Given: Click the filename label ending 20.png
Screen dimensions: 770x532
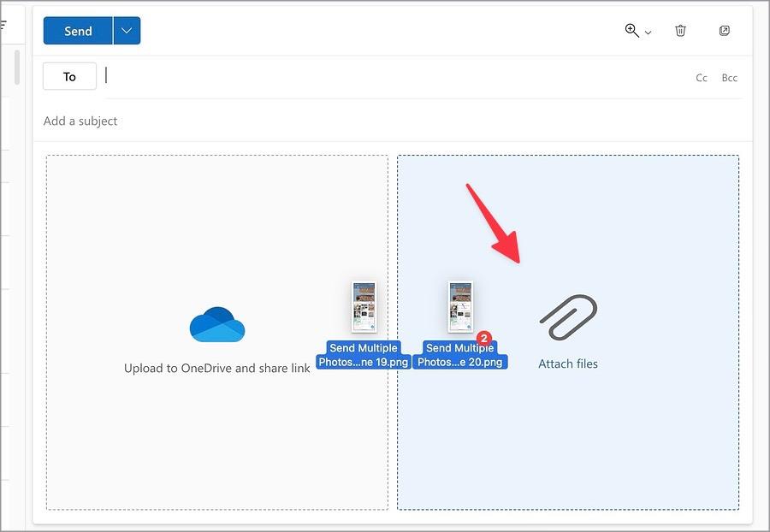Looking at the screenshot, I should 460,355.
